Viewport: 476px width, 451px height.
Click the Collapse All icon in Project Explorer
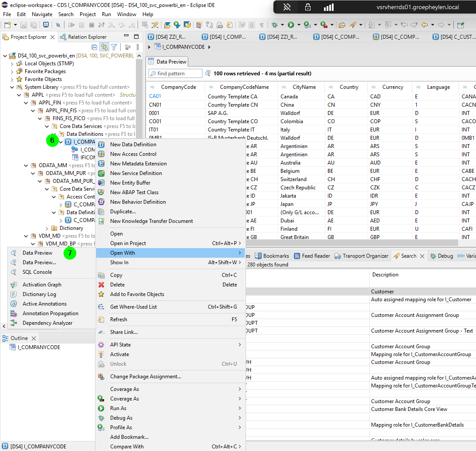95,47
